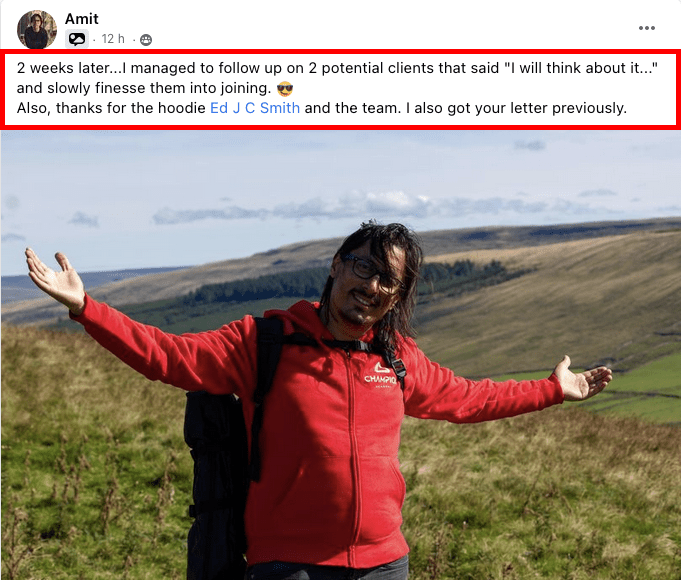
Task: Click the sunglasses emoji in the post
Action: tap(284, 89)
